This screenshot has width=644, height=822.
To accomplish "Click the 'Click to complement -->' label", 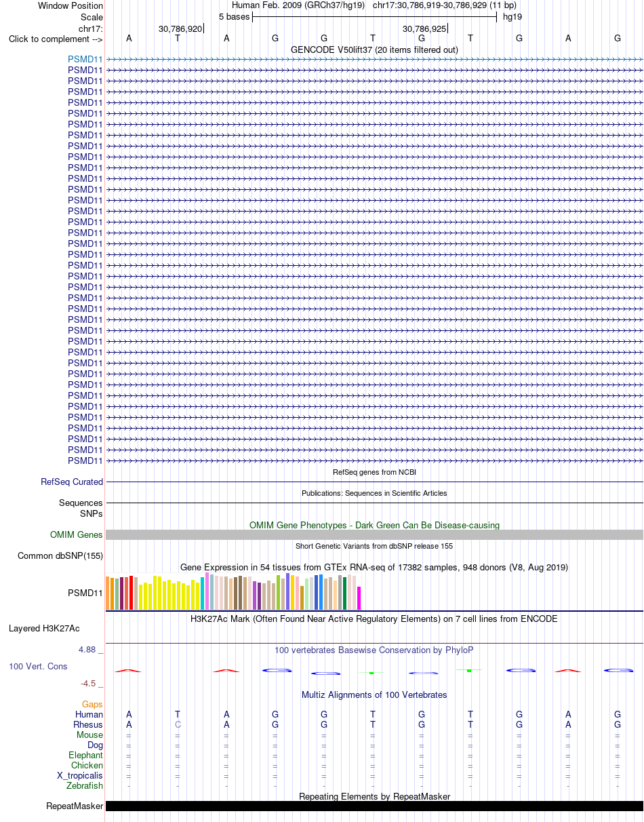I will click(x=56, y=39).
